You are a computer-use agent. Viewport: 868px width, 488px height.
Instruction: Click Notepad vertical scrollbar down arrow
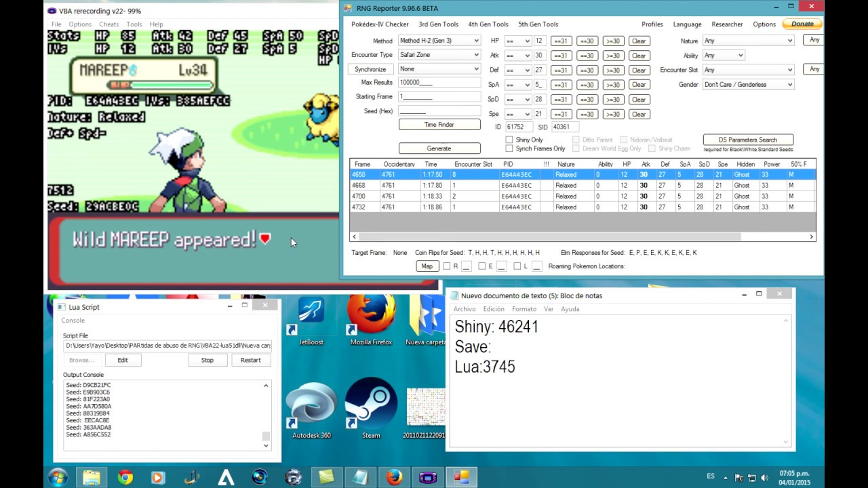(787, 441)
